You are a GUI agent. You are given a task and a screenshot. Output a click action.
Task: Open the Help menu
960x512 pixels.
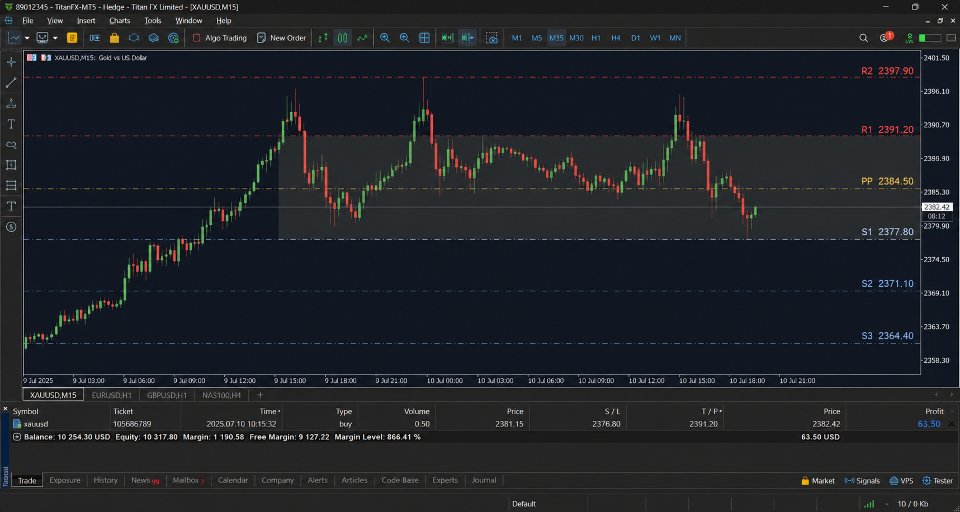(x=223, y=21)
